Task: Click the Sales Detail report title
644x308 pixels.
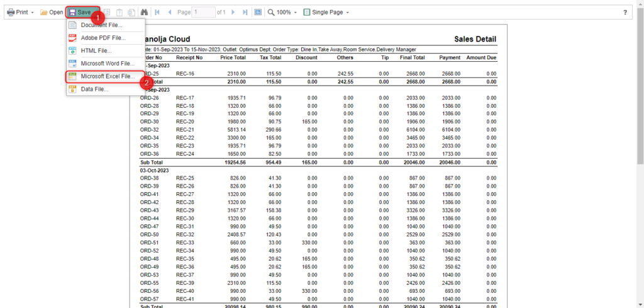Action: [475, 39]
